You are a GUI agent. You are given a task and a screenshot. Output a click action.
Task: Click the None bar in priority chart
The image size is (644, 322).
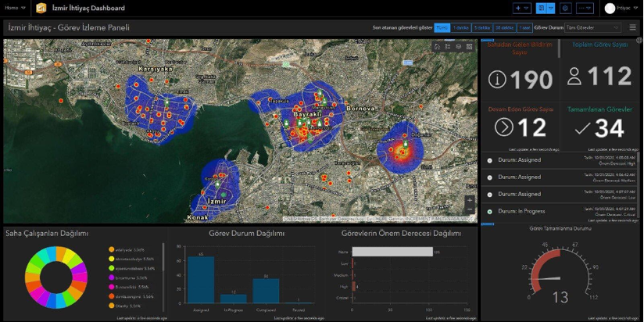pyautogui.click(x=392, y=252)
